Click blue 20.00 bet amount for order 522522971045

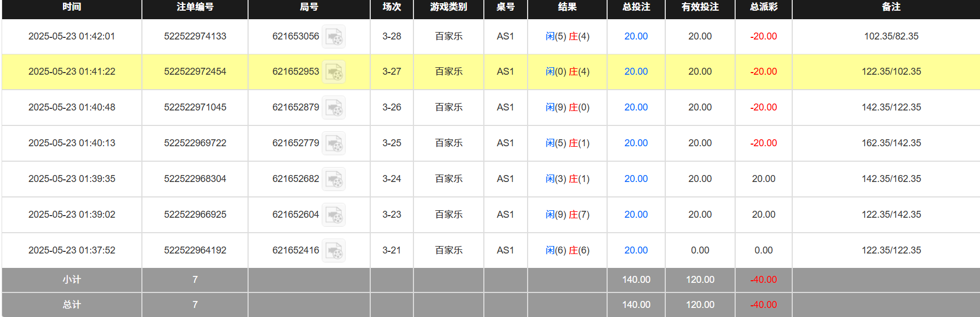pyautogui.click(x=636, y=107)
